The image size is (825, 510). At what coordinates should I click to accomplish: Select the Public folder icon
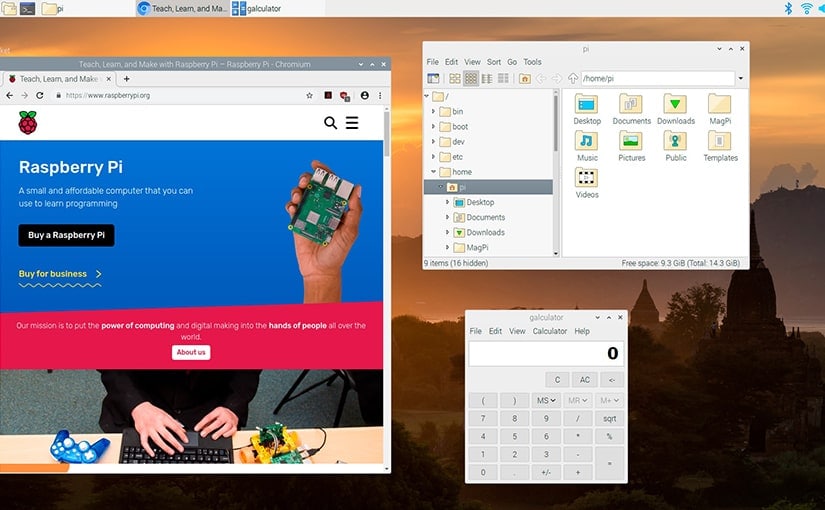(676, 146)
